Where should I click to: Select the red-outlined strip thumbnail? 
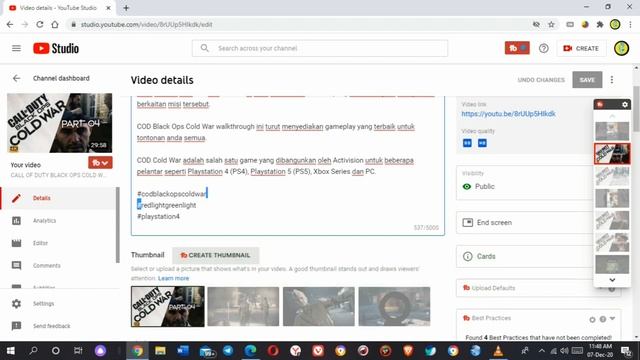pyautogui.click(x=612, y=153)
